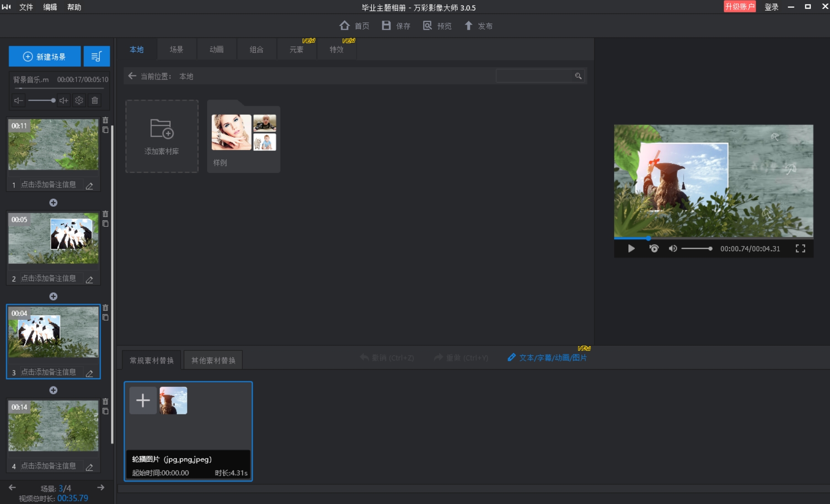Open background music settings gear
830x504 pixels.
(79, 101)
